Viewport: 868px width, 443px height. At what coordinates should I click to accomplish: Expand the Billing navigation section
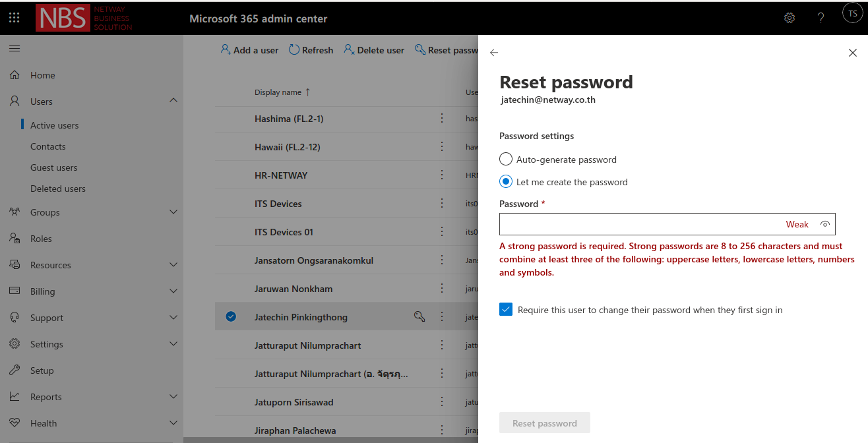(x=173, y=291)
